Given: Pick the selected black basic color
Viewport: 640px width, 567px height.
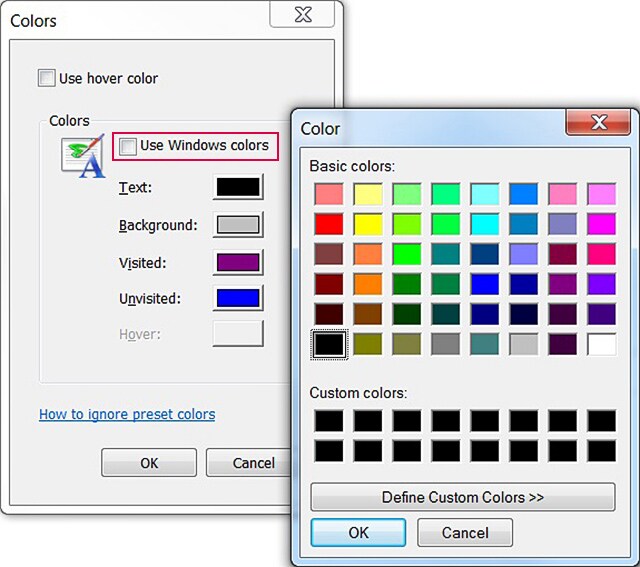Looking at the screenshot, I should (329, 345).
